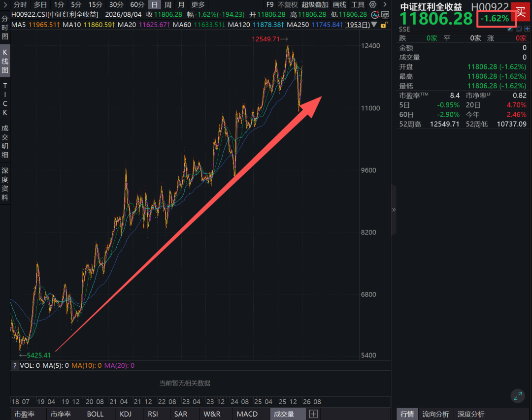Click the 23-12 date on the timeline
The width and height of the screenshot is (532, 420).
click(215, 402)
